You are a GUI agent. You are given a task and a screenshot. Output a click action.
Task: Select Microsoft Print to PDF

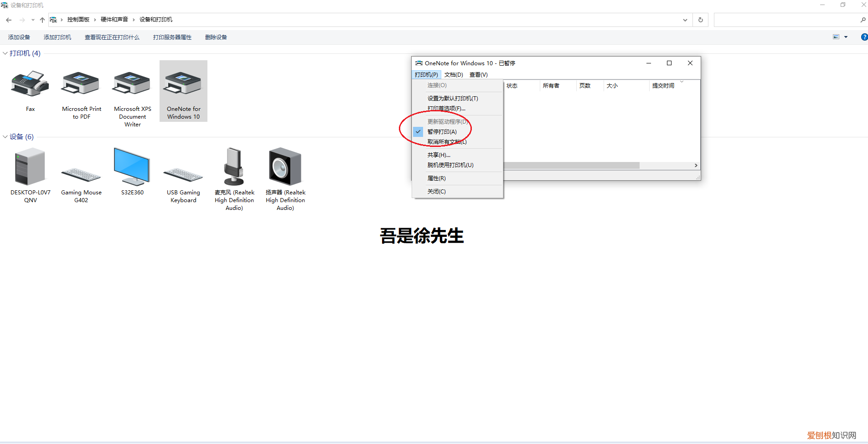point(81,89)
